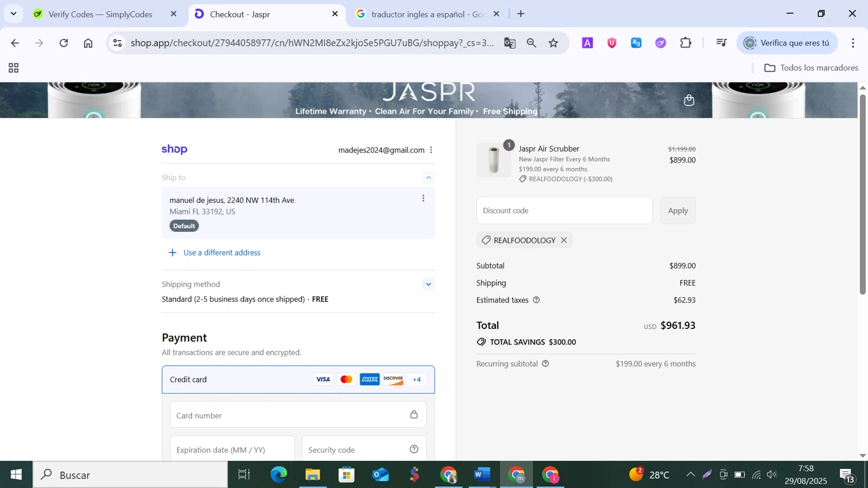Go to browser home page
The image size is (868, 488).
(88, 43)
